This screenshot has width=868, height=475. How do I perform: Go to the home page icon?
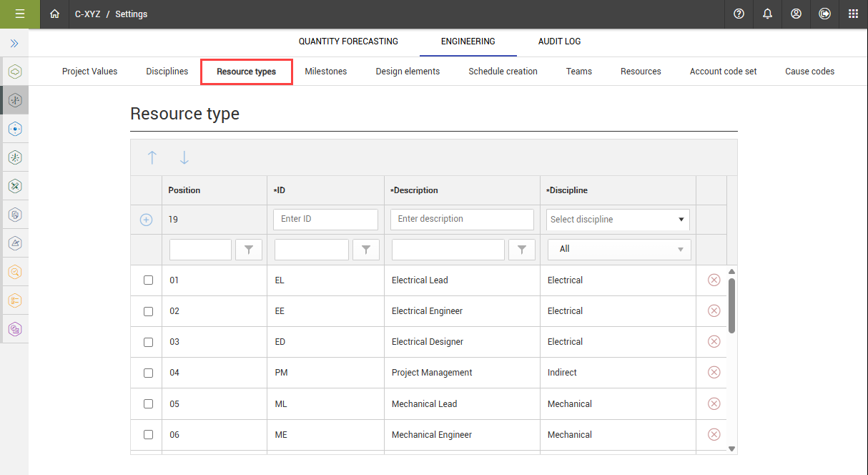tap(55, 14)
